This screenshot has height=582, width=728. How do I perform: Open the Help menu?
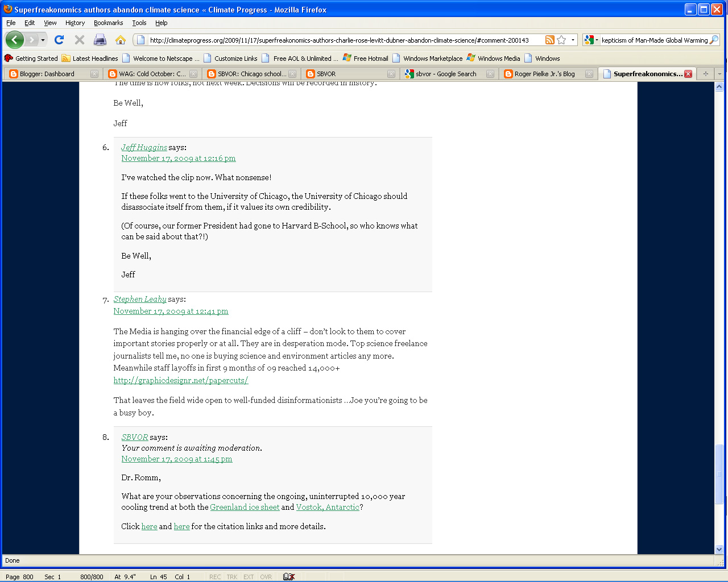162,23
